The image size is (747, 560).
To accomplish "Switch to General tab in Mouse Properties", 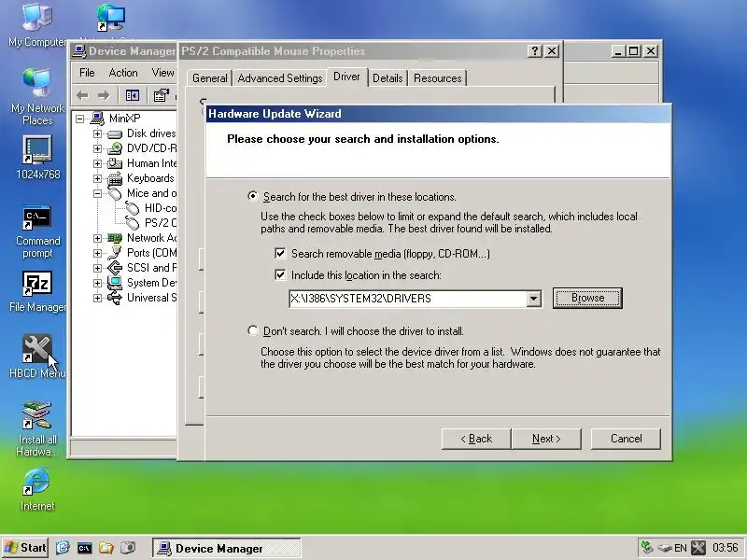I will pos(209,78).
